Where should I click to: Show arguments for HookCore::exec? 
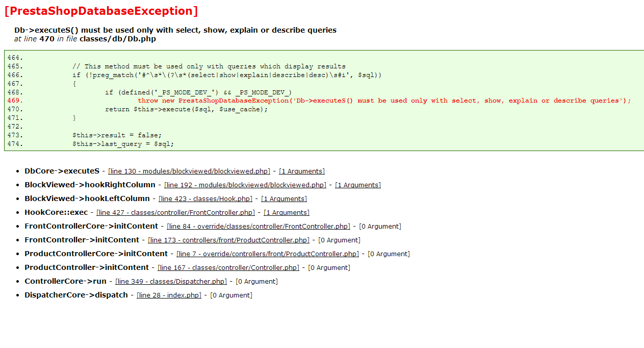(x=287, y=213)
